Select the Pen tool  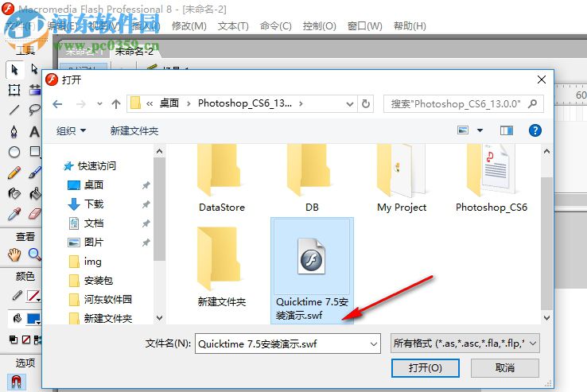coord(14,132)
